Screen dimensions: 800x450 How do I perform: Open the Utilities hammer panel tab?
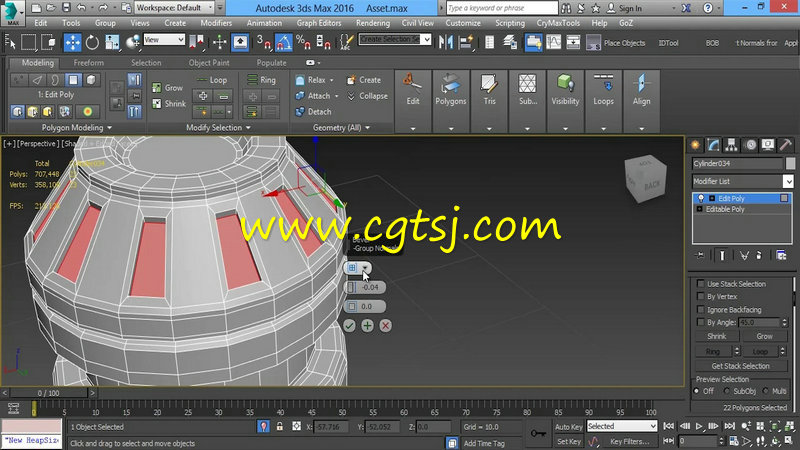tap(786, 145)
